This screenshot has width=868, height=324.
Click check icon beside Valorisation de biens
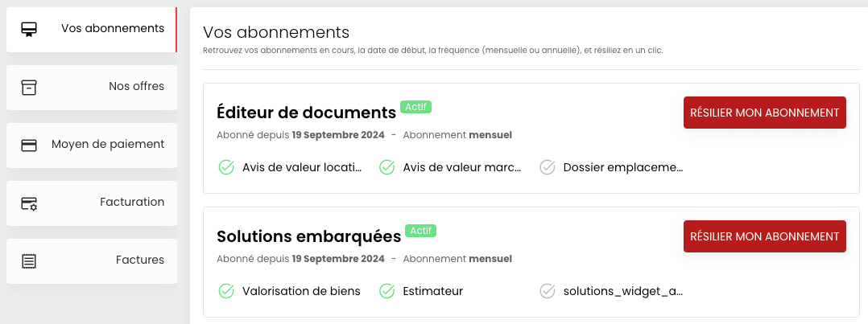pyautogui.click(x=225, y=291)
